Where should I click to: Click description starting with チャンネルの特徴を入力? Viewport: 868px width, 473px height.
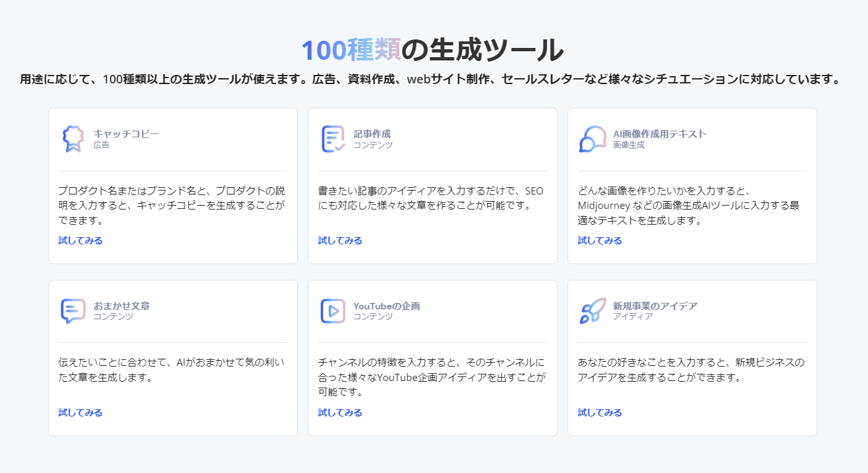click(432, 377)
